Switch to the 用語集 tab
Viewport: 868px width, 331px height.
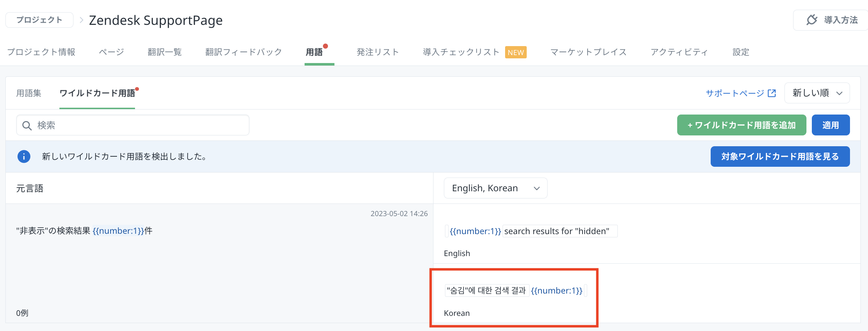(x=29, y=93)
